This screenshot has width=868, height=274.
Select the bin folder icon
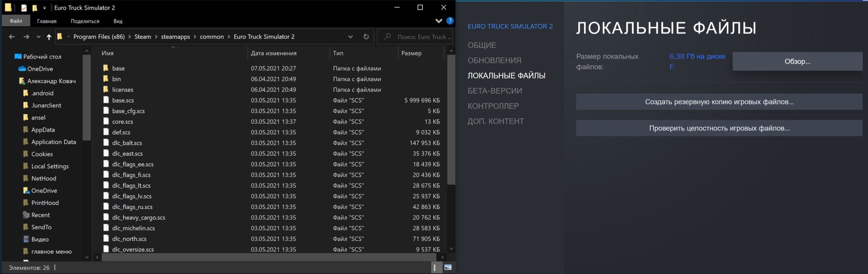[x=106, y=79]
